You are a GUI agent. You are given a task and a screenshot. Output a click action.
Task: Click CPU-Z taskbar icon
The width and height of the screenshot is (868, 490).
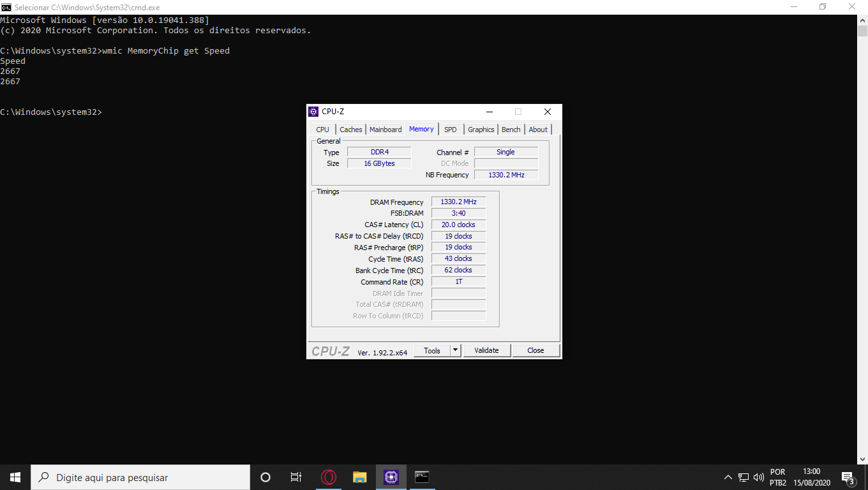click(x=391, y=477)
